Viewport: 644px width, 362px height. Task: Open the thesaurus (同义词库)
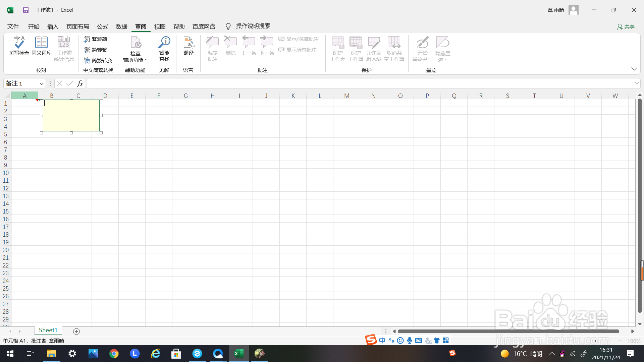tap(41, 46)
